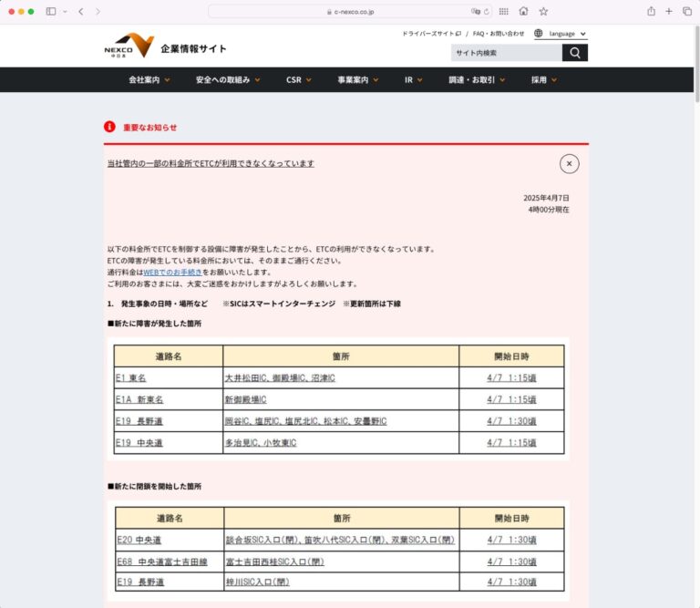
Task: Open a new tab with plus icon
Action: pos(669,11)
